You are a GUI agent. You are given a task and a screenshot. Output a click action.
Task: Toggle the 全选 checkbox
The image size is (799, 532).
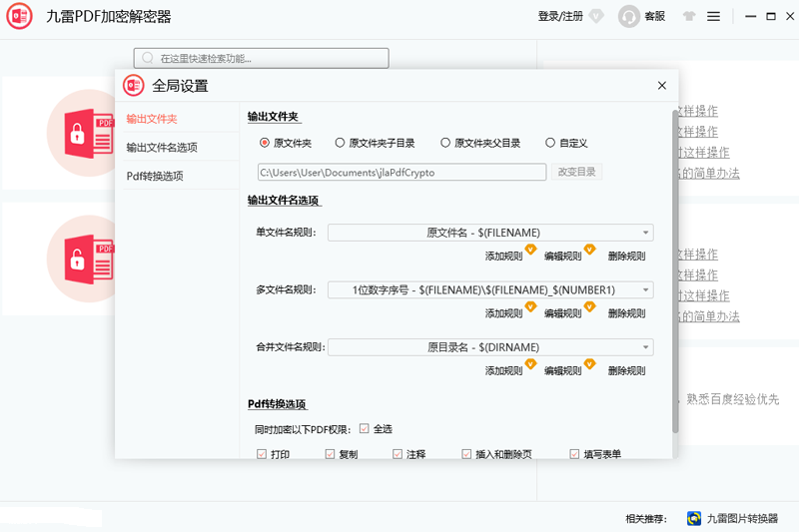364,428
